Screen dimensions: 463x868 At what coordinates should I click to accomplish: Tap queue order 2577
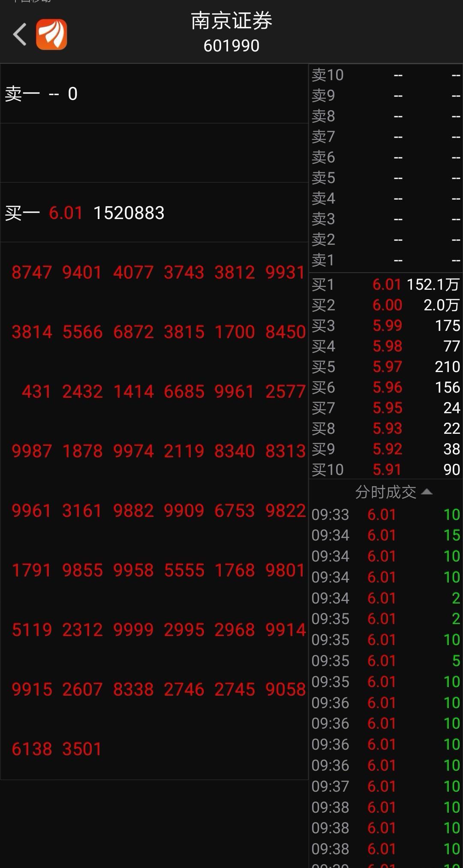tap(285, 391)
